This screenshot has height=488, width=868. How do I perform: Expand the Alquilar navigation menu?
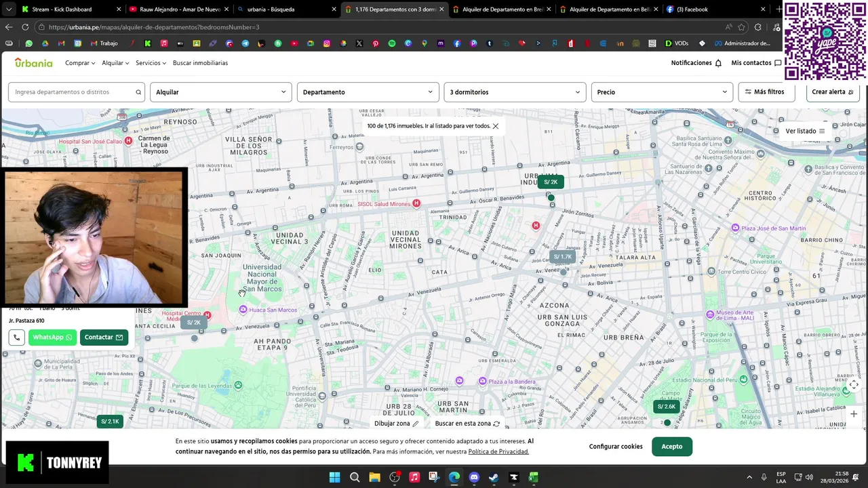115,63
